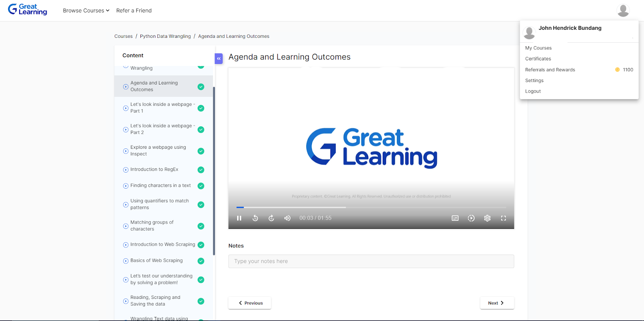This screenshot has height=321, width=644.
Task: Click the user name John Hendrick Bundang
Action: [x=570, y=28]
